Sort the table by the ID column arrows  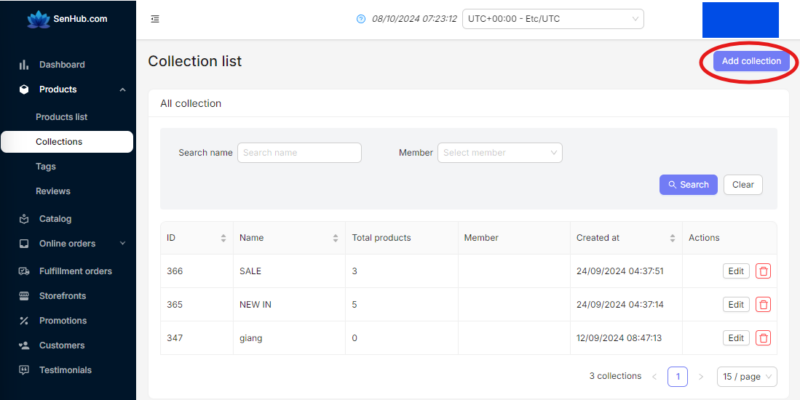coord(223,238)
